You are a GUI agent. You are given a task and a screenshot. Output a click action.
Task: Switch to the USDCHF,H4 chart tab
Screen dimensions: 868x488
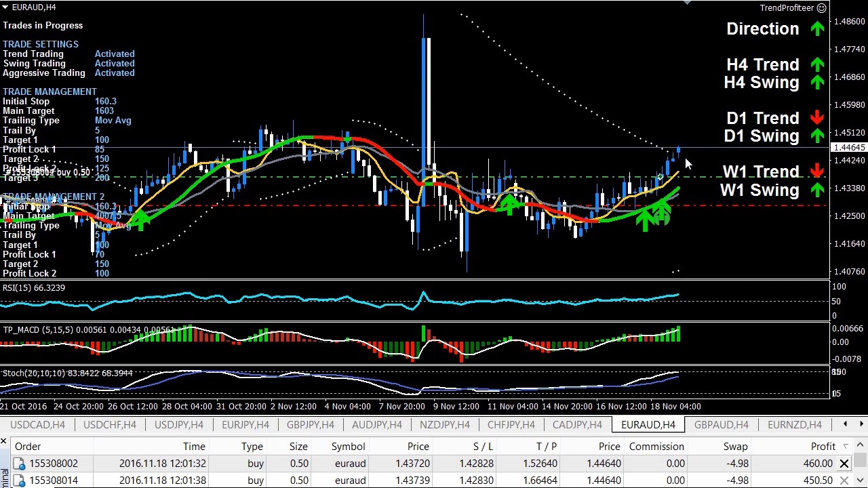coord(110,425)
